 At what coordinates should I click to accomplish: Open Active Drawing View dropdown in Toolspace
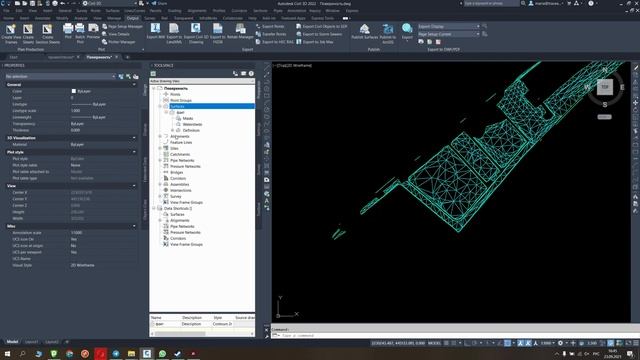202,81
